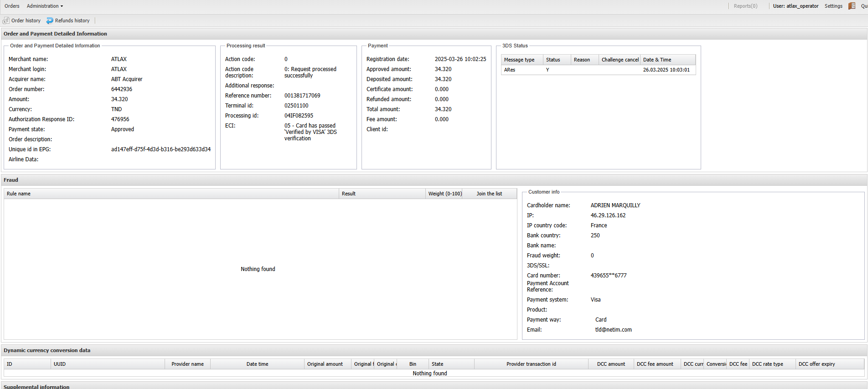Click the User: atlax_operator label
The image size is (868, 389).
tap(796, 6)
